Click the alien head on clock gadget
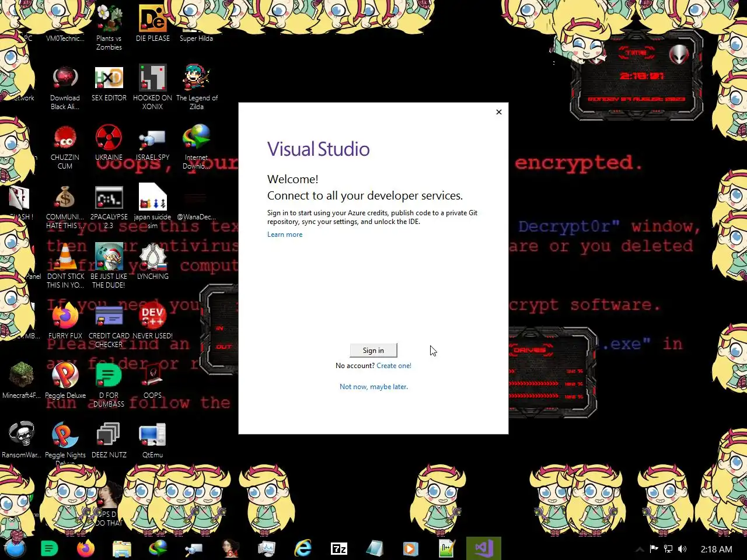 (x=679, y=54)
